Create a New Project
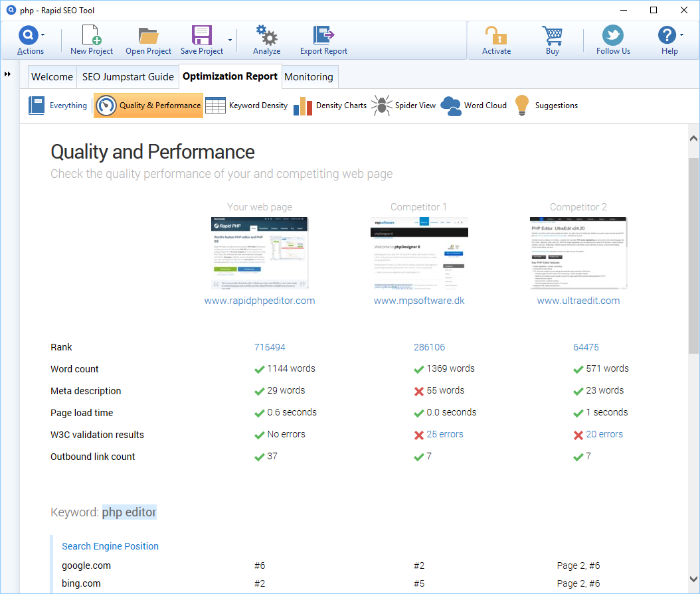The image size is (700, 594). [91, 40]
